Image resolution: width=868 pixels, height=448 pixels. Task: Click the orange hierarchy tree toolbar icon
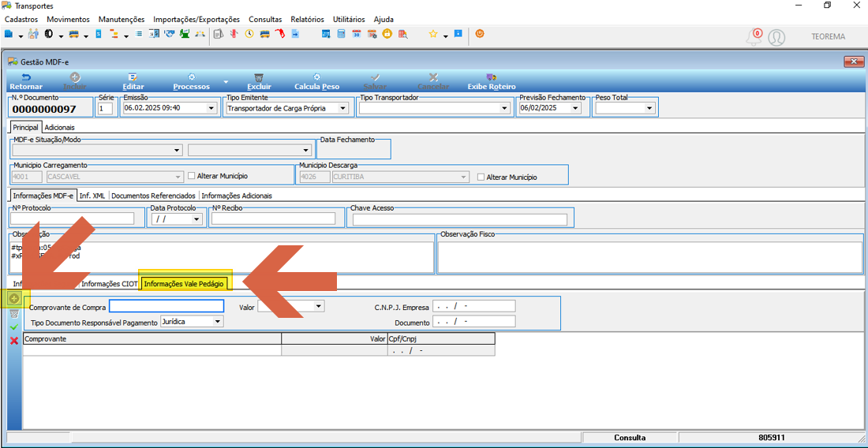click(x=114, y=34)
